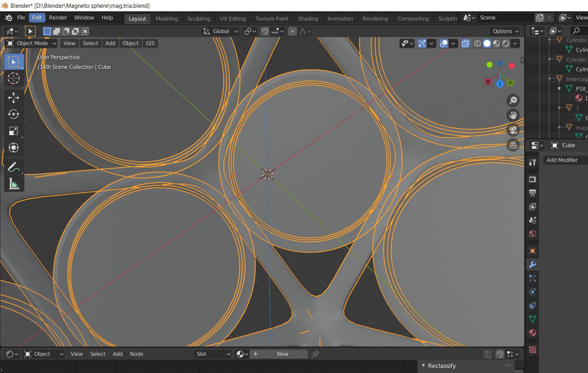Select the Particle properties tab
The width and height of the screenshot is (588, 373).
pos(532,278)
